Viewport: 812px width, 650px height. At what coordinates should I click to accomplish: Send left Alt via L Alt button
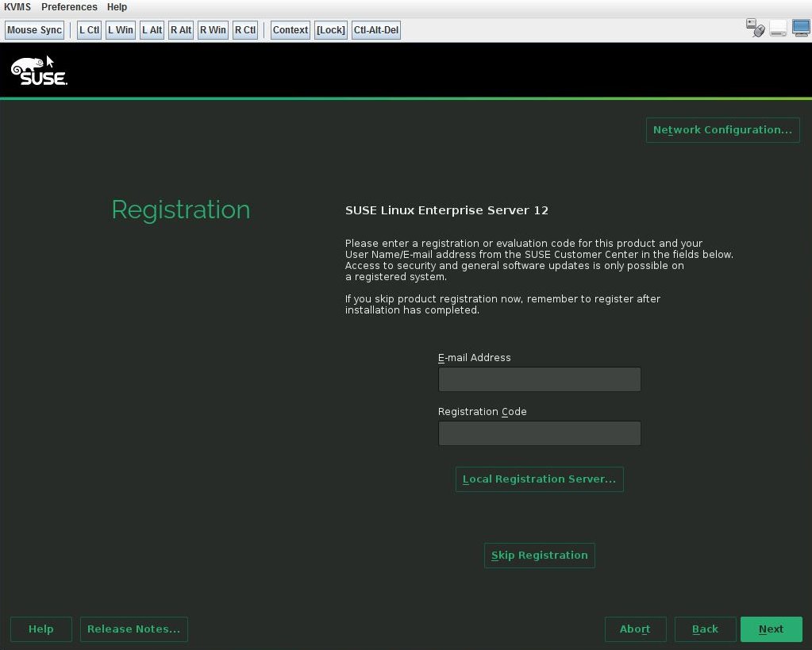point(151,29)
